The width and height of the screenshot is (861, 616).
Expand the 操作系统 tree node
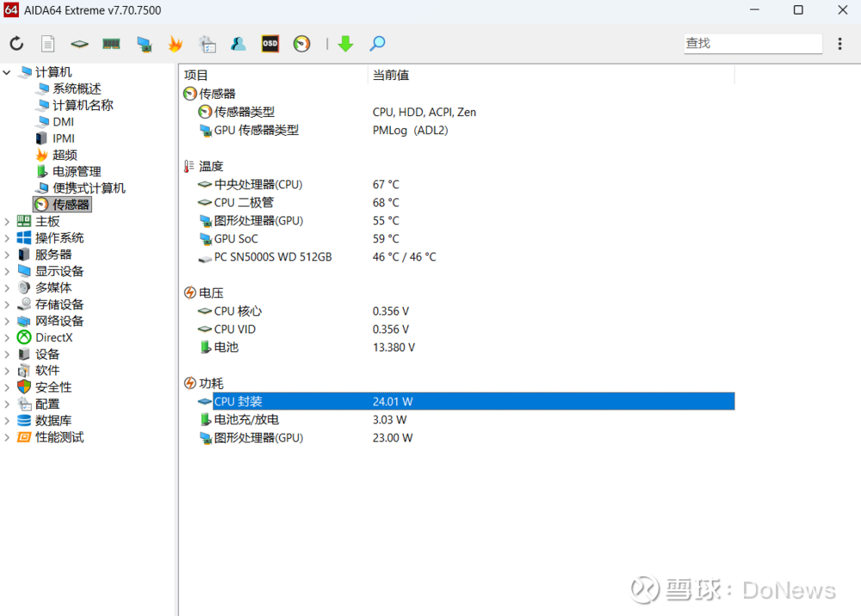(7, 238)
